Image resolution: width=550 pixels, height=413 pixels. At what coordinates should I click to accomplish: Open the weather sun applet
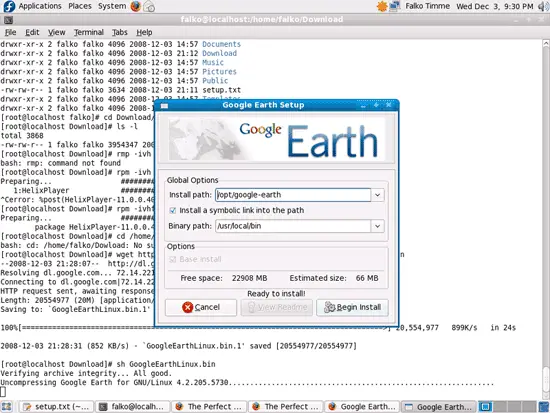[x=382, y=6]
